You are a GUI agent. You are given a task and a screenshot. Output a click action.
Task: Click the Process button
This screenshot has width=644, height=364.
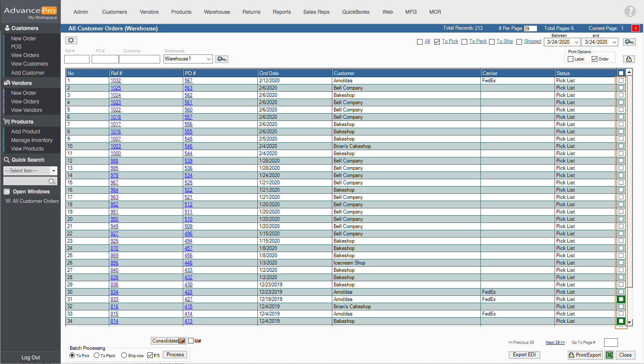point(175,355)
